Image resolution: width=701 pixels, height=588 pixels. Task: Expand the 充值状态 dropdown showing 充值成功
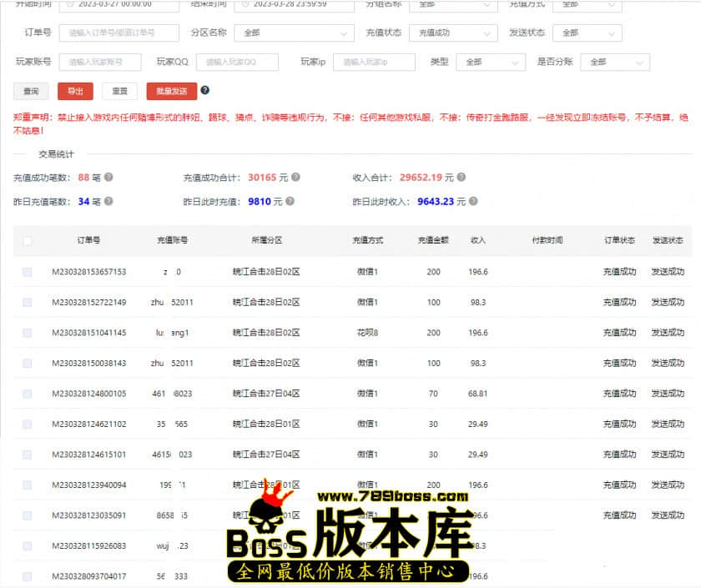(452, 33)
